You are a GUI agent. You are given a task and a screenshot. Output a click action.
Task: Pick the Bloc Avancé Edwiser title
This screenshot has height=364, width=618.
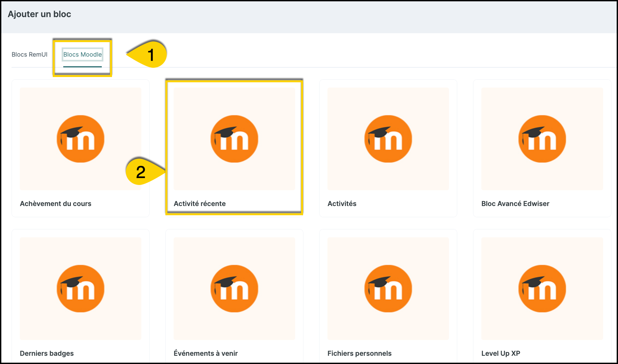click(x=515, y=204)
